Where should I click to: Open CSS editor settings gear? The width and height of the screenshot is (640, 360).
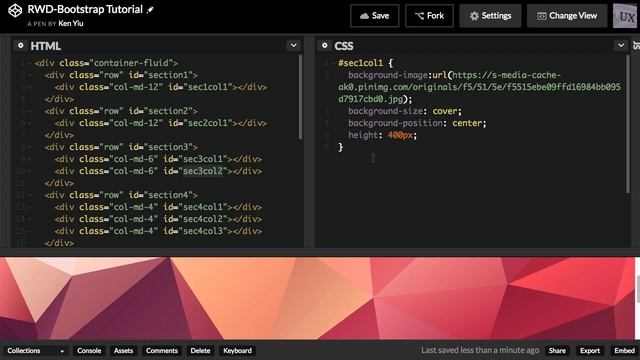[324, 45]
